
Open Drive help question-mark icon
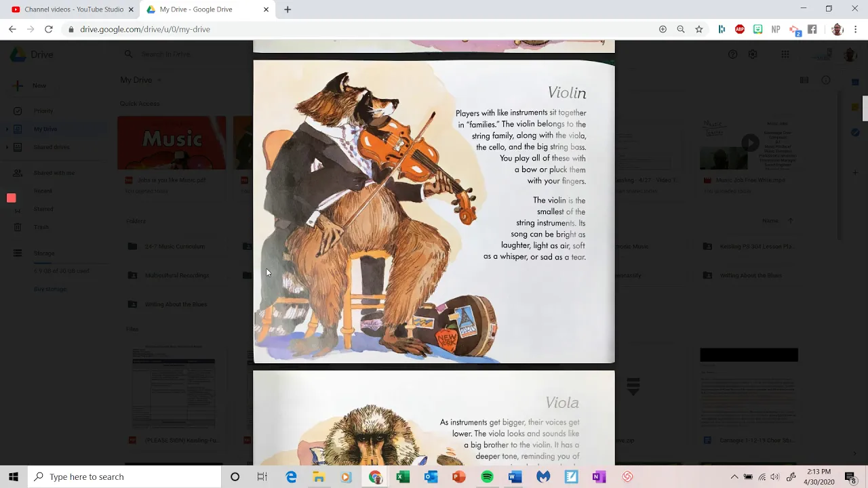(732, 54)
